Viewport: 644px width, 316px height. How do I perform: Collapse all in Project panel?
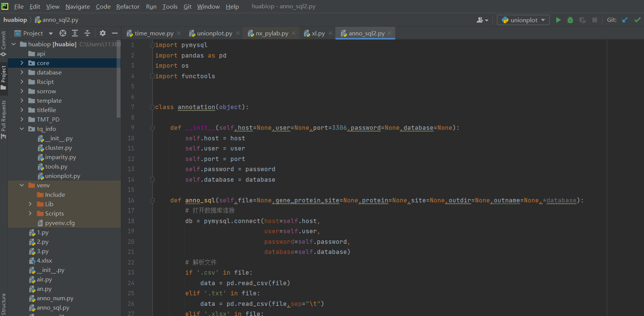pyautogui.click(x=87, y=33)
